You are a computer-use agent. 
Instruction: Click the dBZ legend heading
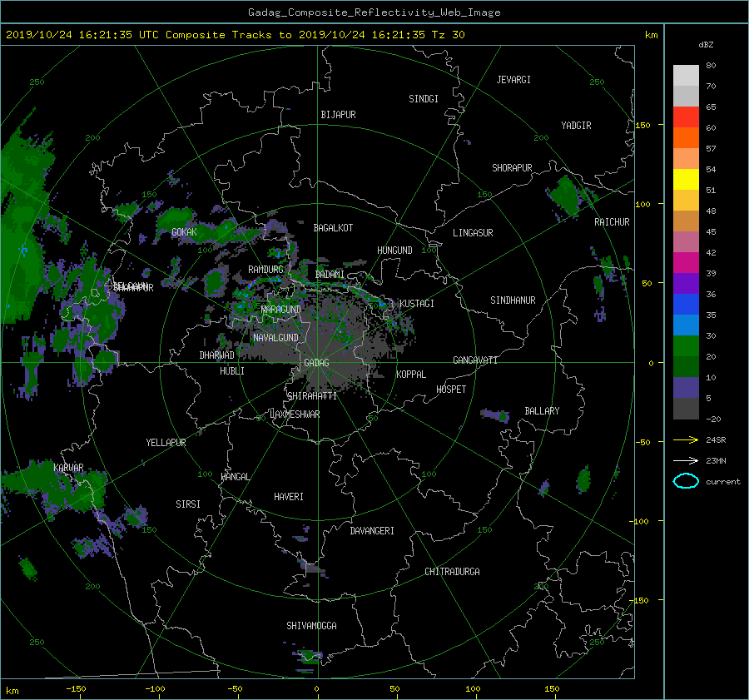point(706,45)
